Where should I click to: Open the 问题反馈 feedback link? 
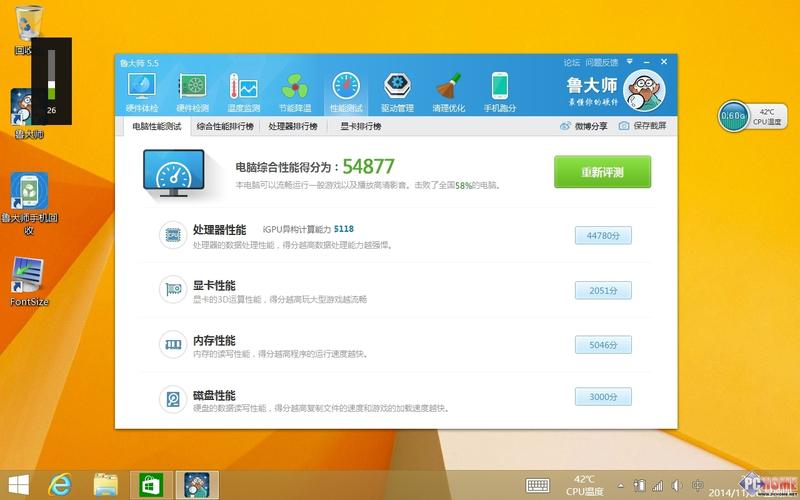tap(602, 62)
